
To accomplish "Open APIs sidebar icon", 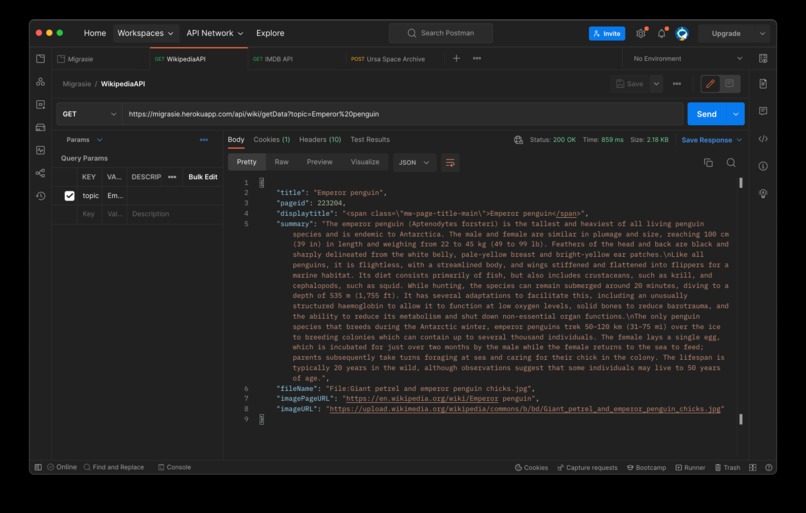I will coord(41,82).
